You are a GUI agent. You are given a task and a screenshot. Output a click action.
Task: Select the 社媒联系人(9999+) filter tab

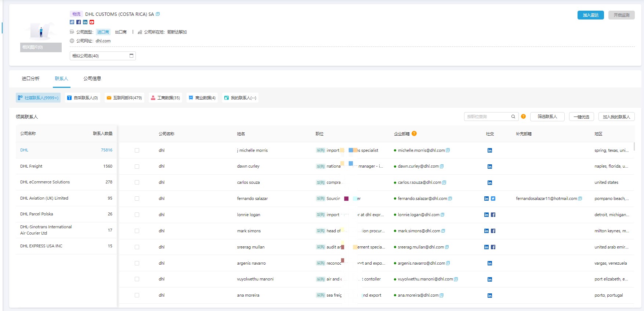[38, 98]
